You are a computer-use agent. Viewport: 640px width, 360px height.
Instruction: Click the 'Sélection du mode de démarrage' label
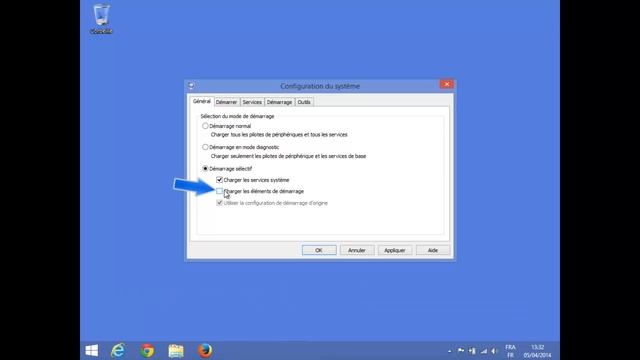[237, 116]
